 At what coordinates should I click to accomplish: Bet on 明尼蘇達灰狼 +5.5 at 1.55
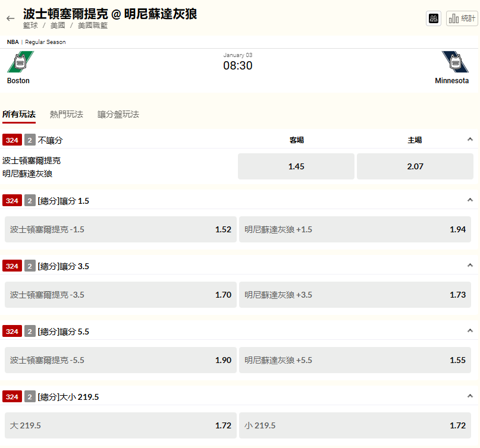click(x=355, y=360)
